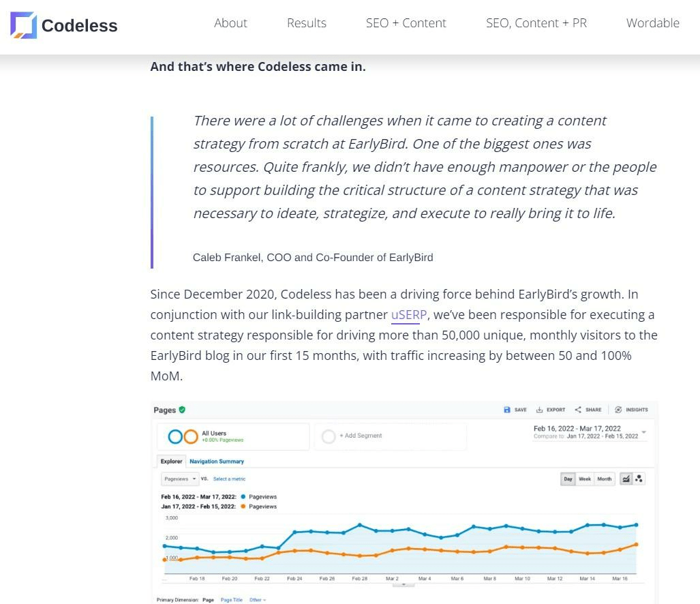Follow the uSERP link

409,315
